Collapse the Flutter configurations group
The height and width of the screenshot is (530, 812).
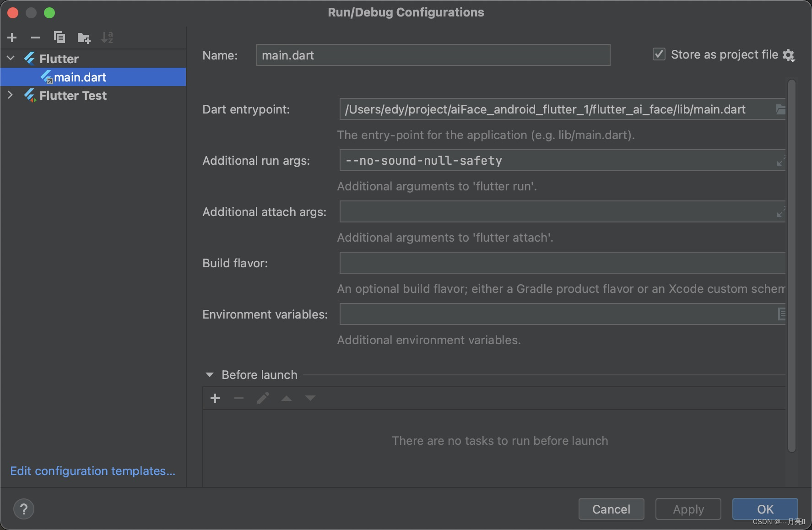click(x=11, y=59)
